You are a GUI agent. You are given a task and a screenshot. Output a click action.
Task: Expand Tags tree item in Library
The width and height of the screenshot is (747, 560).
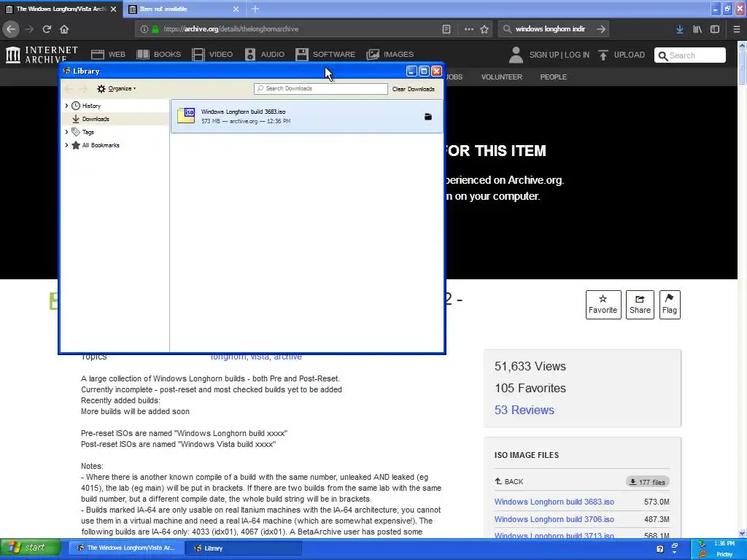coord(66,132)
